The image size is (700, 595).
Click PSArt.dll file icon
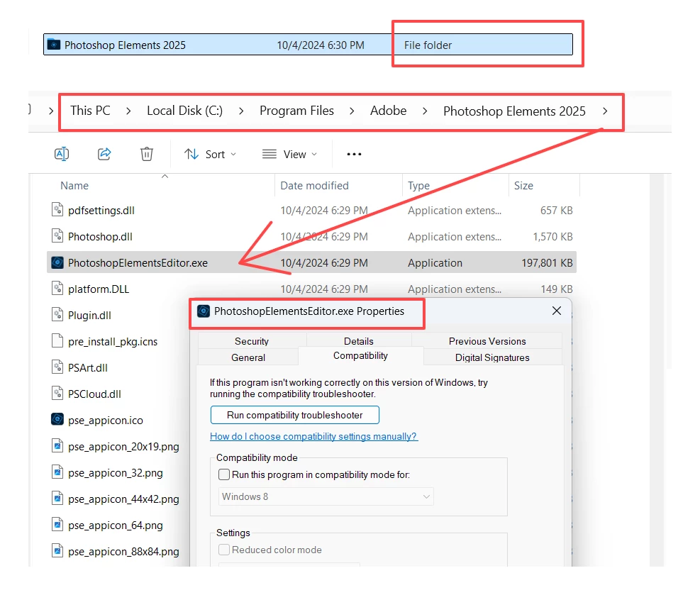[57, 367]
